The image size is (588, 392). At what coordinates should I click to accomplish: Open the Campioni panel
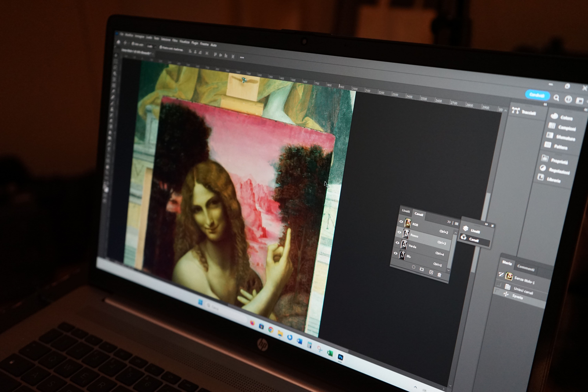coord(562,127)
